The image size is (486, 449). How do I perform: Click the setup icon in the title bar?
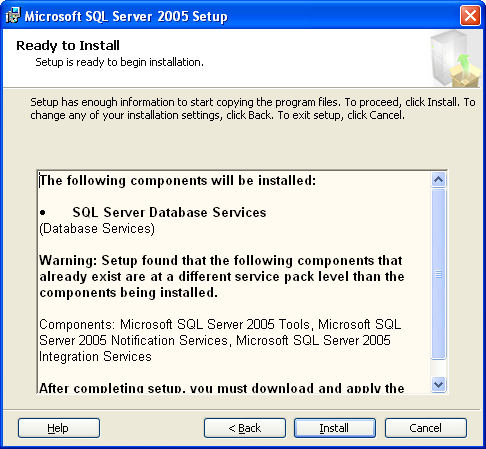click(13, 16)
